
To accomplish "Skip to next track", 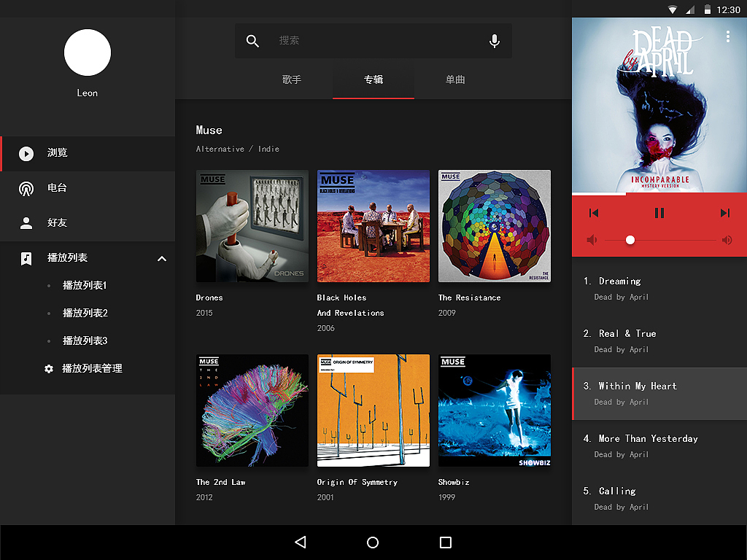I will (x=724, y=212).
